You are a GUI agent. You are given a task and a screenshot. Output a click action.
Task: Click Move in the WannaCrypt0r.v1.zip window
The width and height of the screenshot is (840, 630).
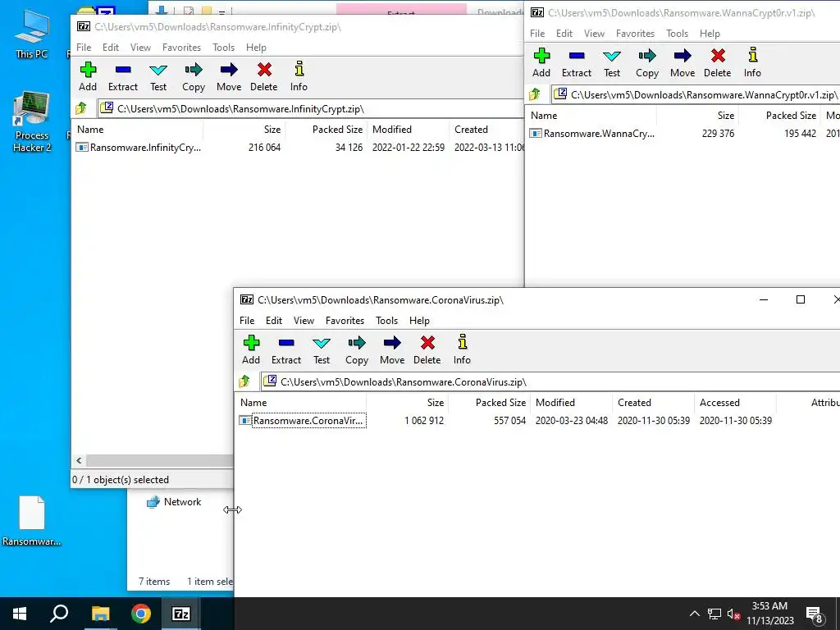pyautogui.click(x=682, y=62)
